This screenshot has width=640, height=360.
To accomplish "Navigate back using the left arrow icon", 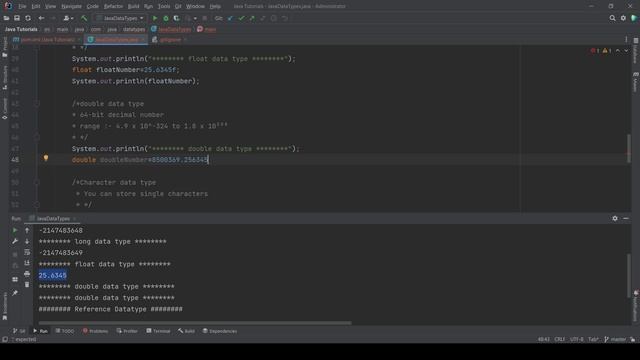I will coord(41,18).
